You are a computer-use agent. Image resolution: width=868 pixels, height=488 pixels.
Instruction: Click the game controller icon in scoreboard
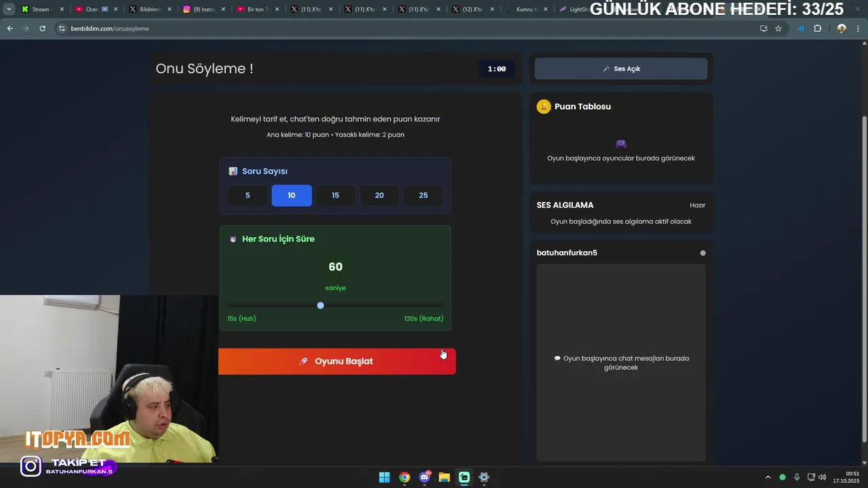620,144
